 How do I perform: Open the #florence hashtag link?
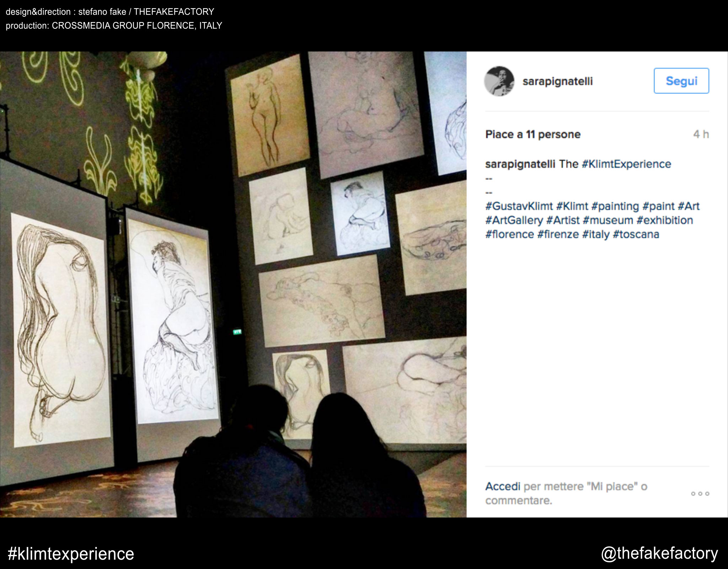509,234
